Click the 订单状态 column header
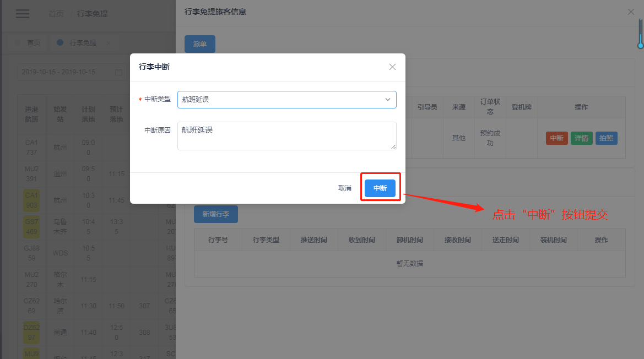The height and width of the screenshot is (359, 644). pyautogui.click(x=490, y=107)
